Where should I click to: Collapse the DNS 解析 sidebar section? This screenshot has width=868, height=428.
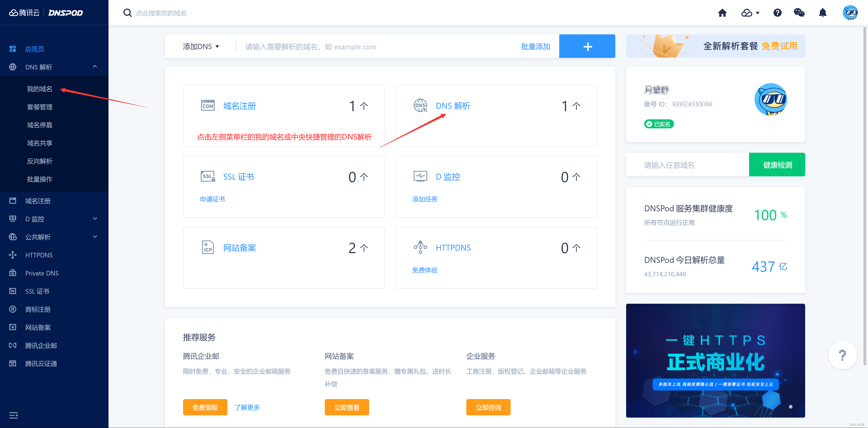[x=95, y=67]
